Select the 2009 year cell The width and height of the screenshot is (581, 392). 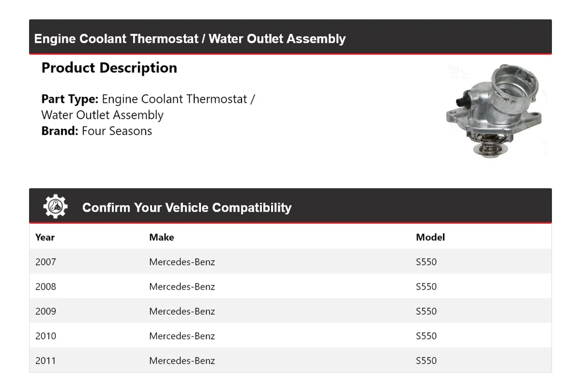(45, 312)
